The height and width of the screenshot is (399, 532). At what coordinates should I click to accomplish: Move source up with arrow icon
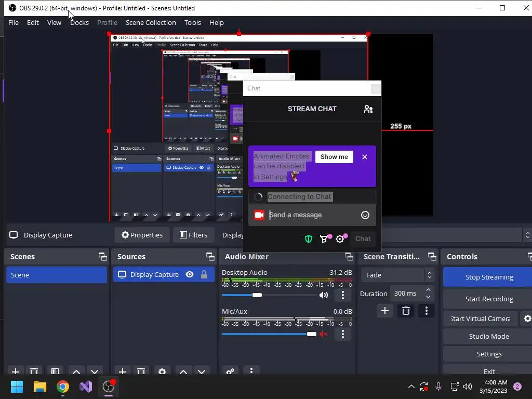(x=183, y=371)
